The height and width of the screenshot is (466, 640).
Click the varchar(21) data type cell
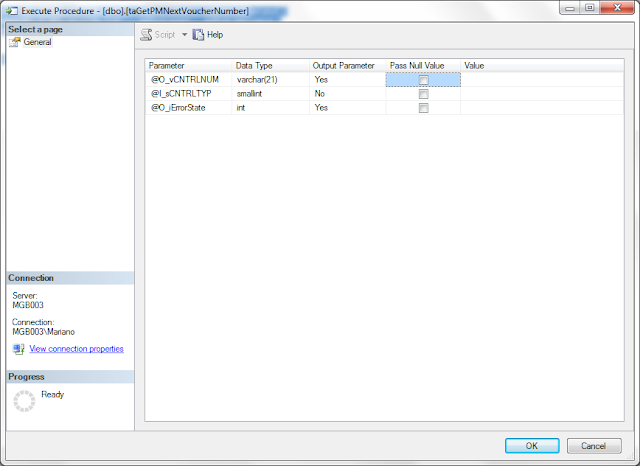[271, 80]
